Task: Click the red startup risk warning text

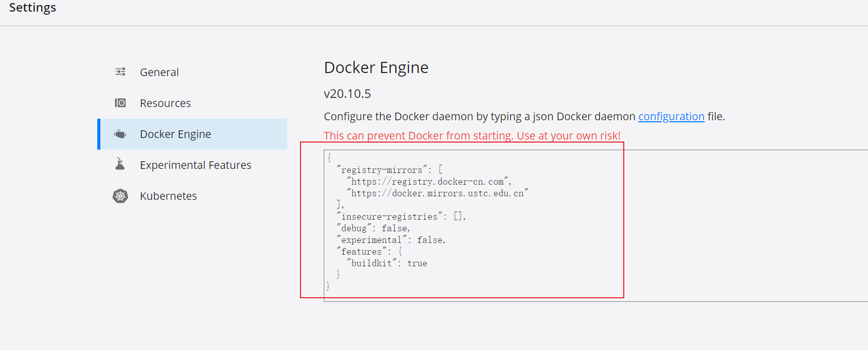Action: pyautogui.click(x=472, y=135)
